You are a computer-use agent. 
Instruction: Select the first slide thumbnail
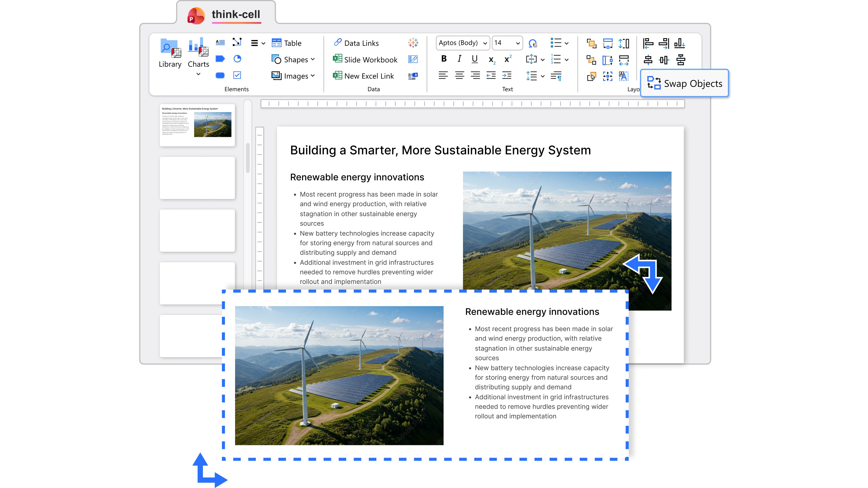(197, 124)
